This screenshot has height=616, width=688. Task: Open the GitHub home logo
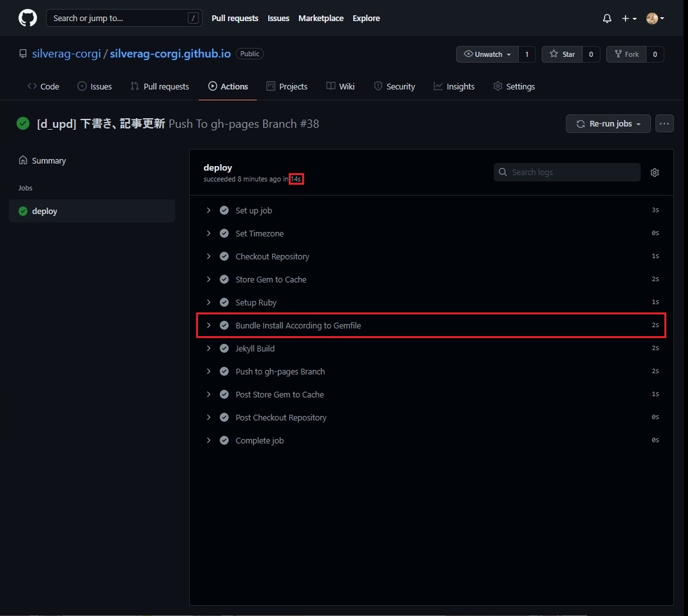click(27, 18)
